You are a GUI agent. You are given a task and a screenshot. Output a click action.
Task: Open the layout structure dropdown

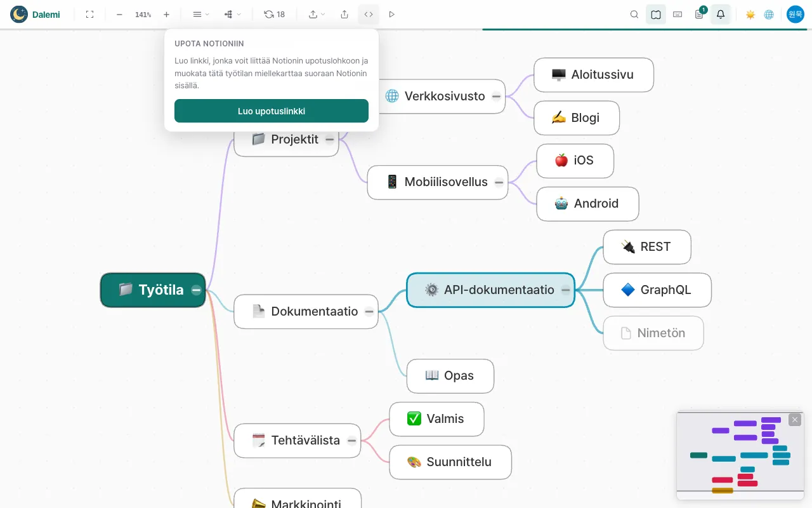pos(232,14)
